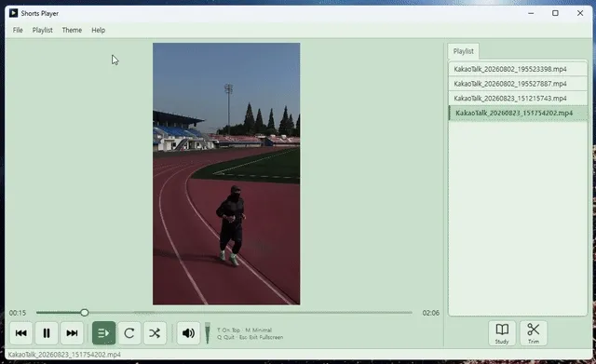The width and height of the screenshot is (596, 364).
Task: Open the Trim scissors tool
Action: [x=534, y=333]
